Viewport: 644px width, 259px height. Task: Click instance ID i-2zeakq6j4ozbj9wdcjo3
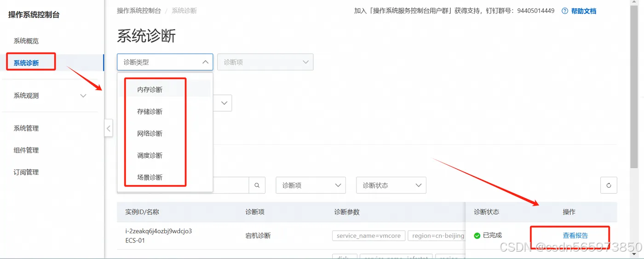[x=159, y=231]
